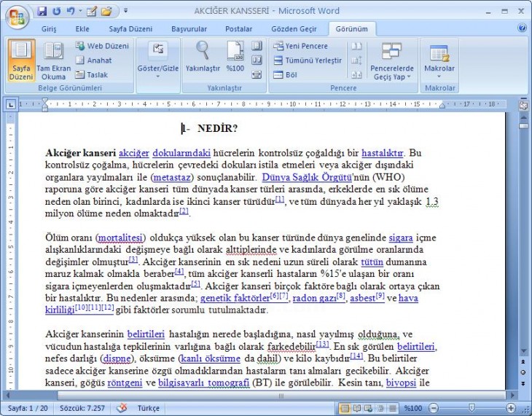Click the biyopsi hyperlink
The image size is (532, 416).
coord(401,382)
